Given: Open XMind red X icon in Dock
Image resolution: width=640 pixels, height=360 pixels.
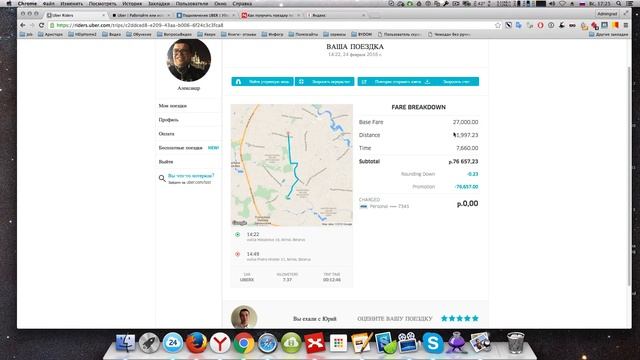Looking at the screenshot, I should click(315, 343).
